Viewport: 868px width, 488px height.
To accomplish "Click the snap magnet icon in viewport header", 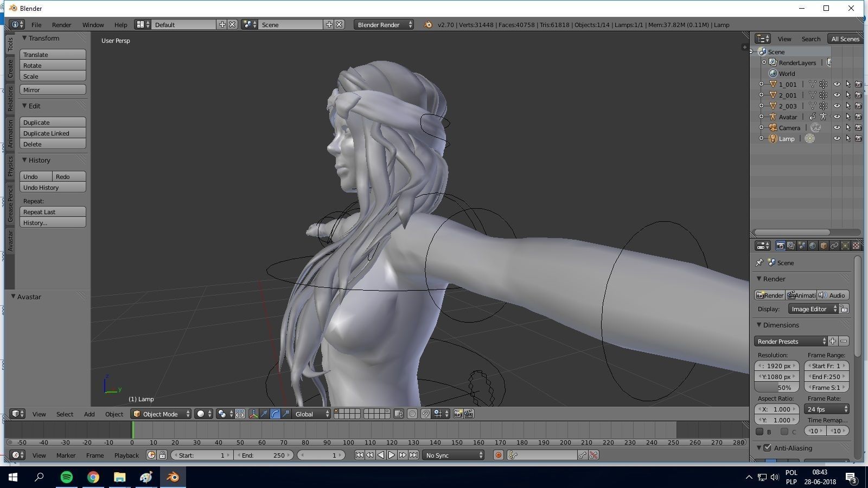I will coord(426,414).
